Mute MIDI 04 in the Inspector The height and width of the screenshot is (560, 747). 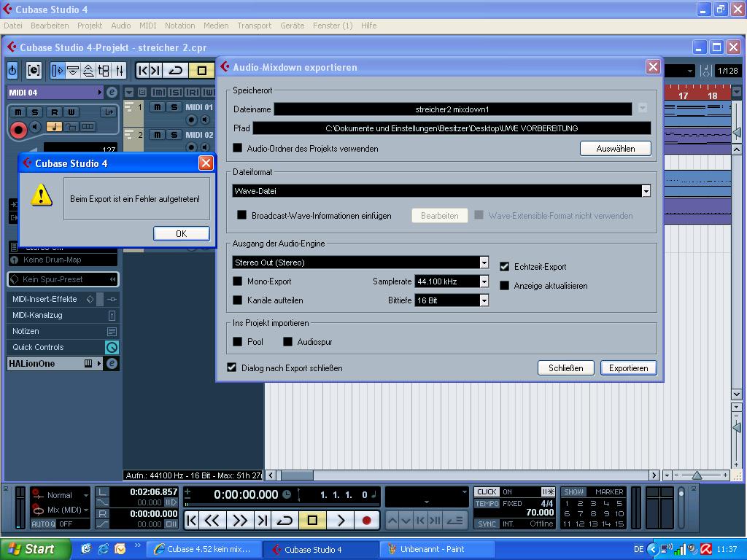tap(18, 112)
